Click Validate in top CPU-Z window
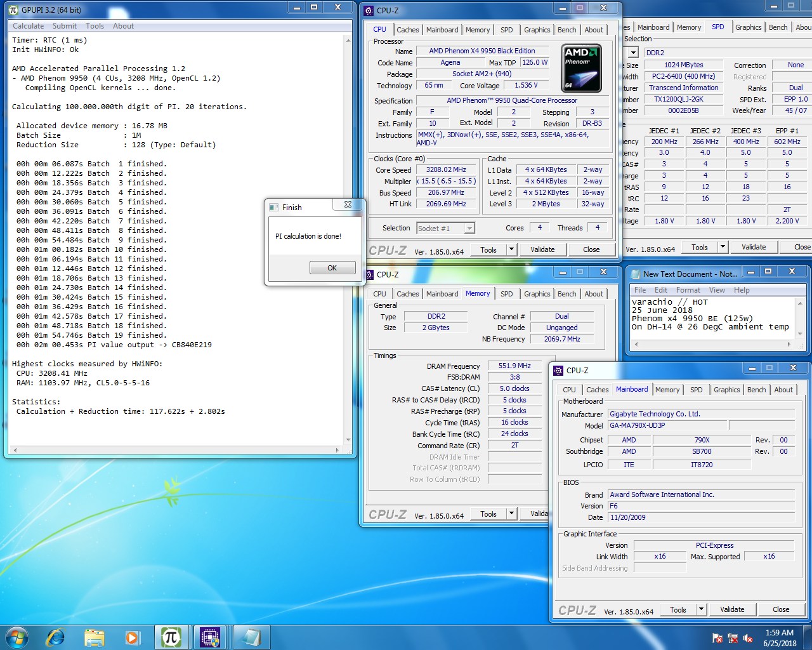The height and width of the screenshot is (650, 812). point(542,249)
